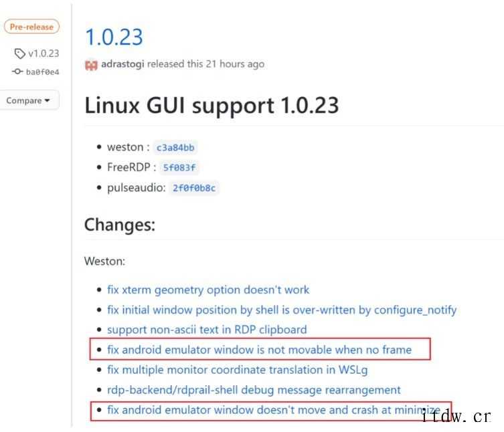Open weston commit c3a84bb
This screenshot has width=504, height=432.
tap(175, 147)
